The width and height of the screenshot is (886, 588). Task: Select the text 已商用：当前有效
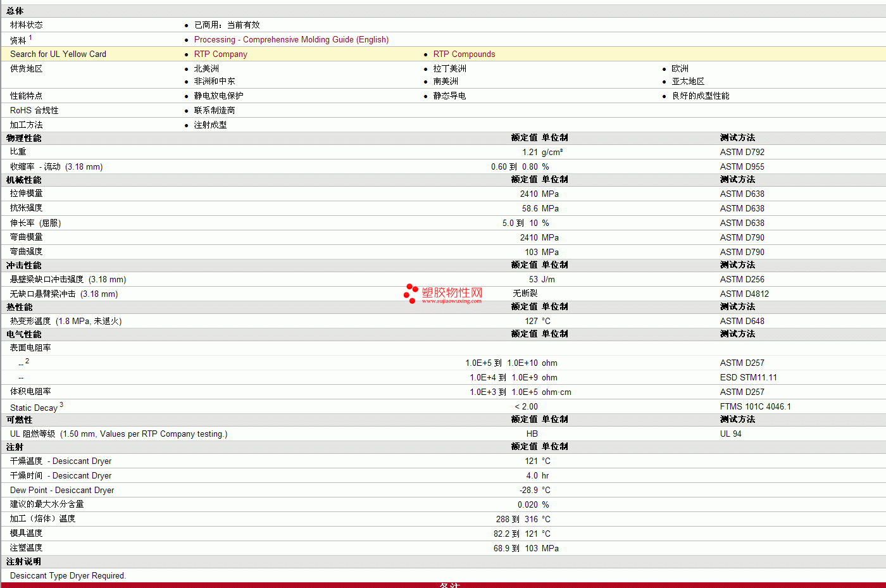(x=227, y=25)
